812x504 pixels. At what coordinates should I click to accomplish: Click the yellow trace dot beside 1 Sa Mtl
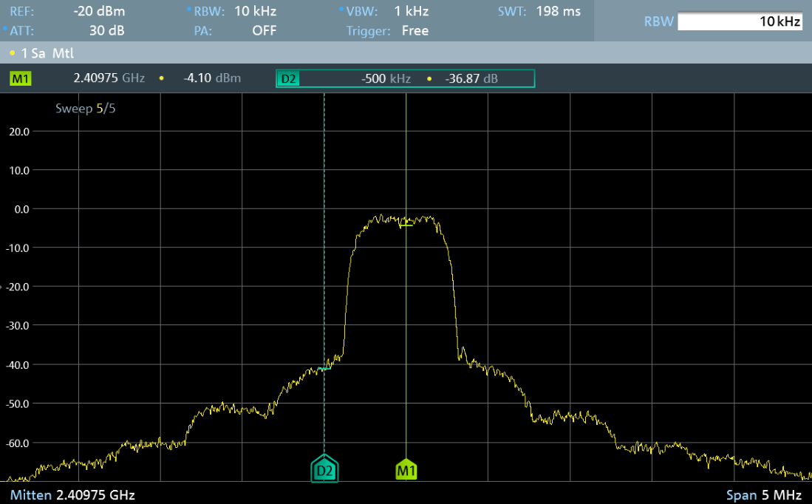[x=13, y=53]
